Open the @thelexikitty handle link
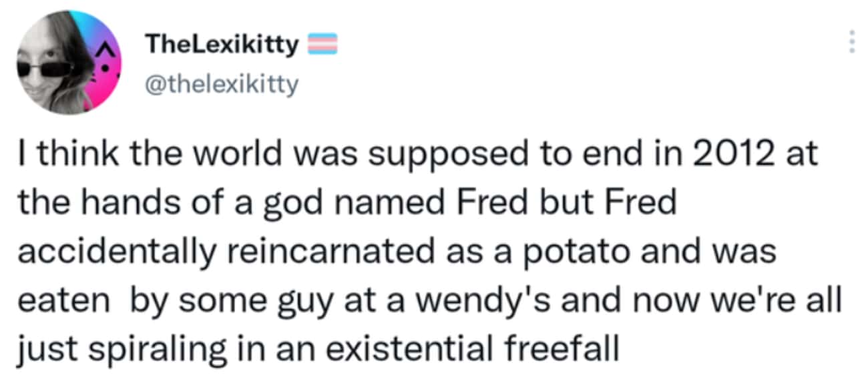Screen dimensions: 868x385 (x=221, y=85)
